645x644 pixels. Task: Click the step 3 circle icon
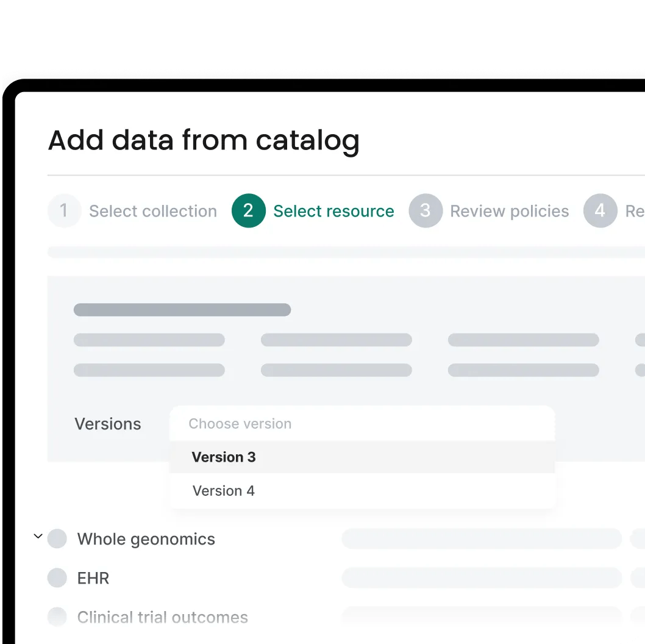[x=426, y=210]
